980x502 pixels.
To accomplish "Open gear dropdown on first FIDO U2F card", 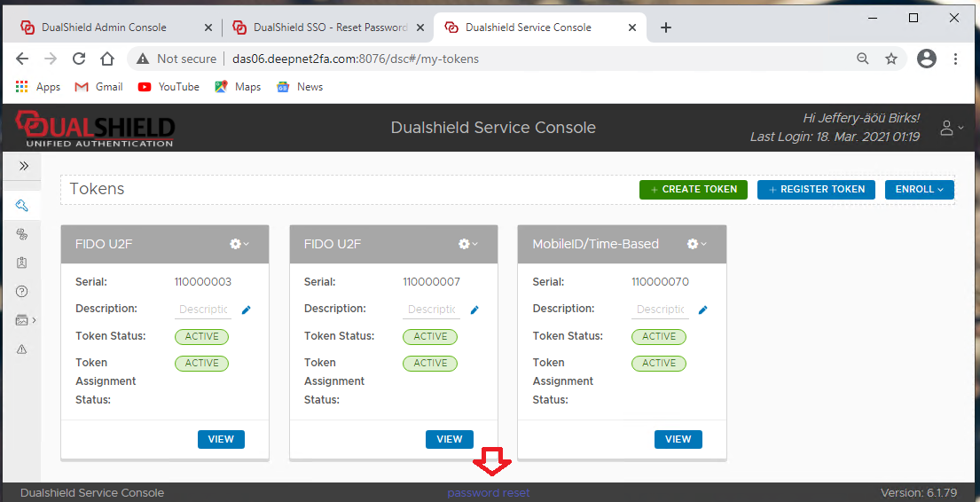I will (x=239, y=244).
